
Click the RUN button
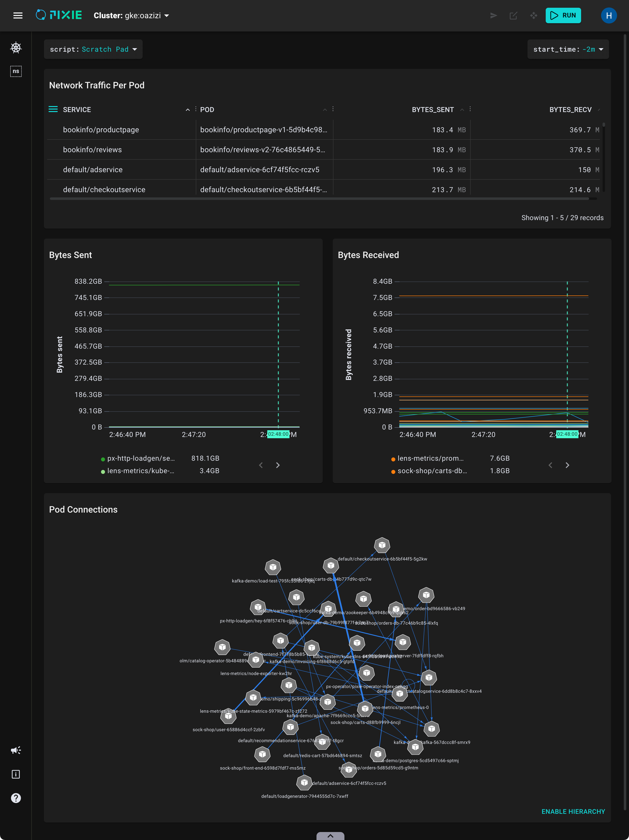(x=563, y=15)
